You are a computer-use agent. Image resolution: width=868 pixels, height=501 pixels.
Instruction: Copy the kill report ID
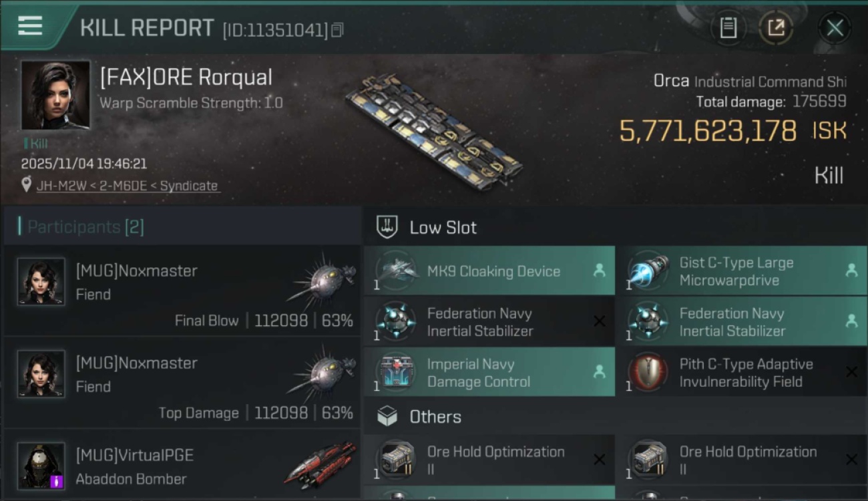337,30
